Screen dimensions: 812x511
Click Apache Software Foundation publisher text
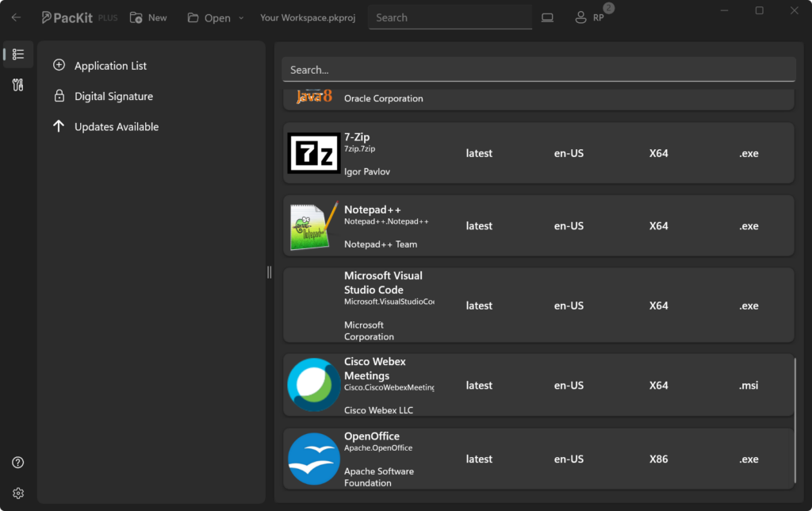click(x=378, y=477)
